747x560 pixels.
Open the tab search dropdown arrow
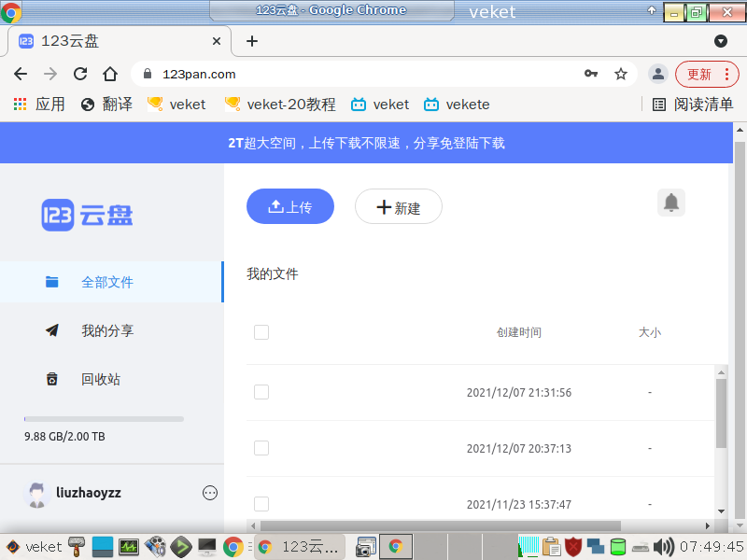point(721,41)
